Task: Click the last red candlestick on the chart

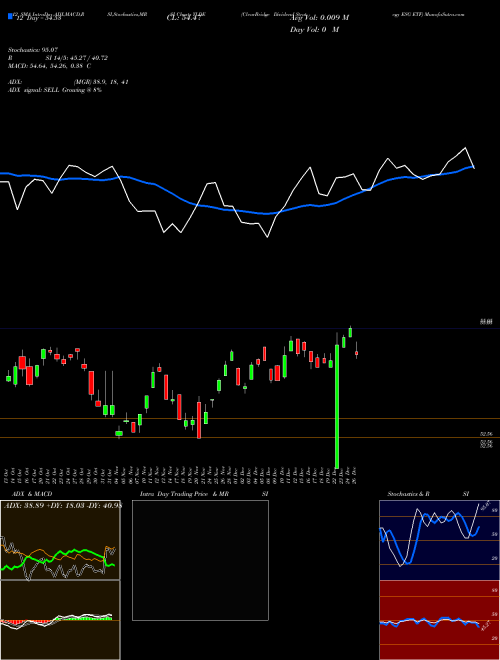Action: (x=356, y=354)
